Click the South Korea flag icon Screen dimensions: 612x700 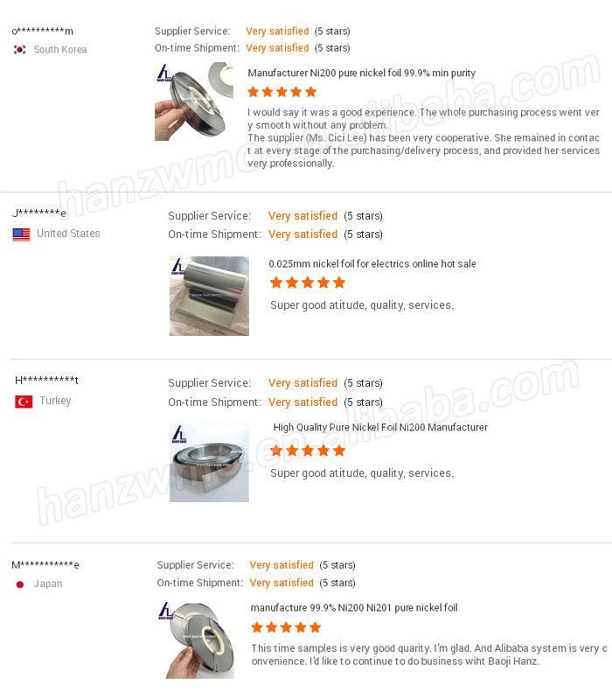pos(19,50)
